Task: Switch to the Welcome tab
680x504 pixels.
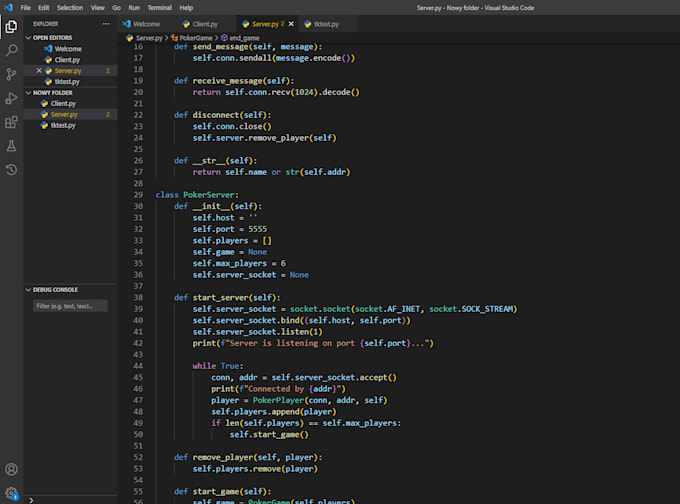Action: tap(146, 24)
